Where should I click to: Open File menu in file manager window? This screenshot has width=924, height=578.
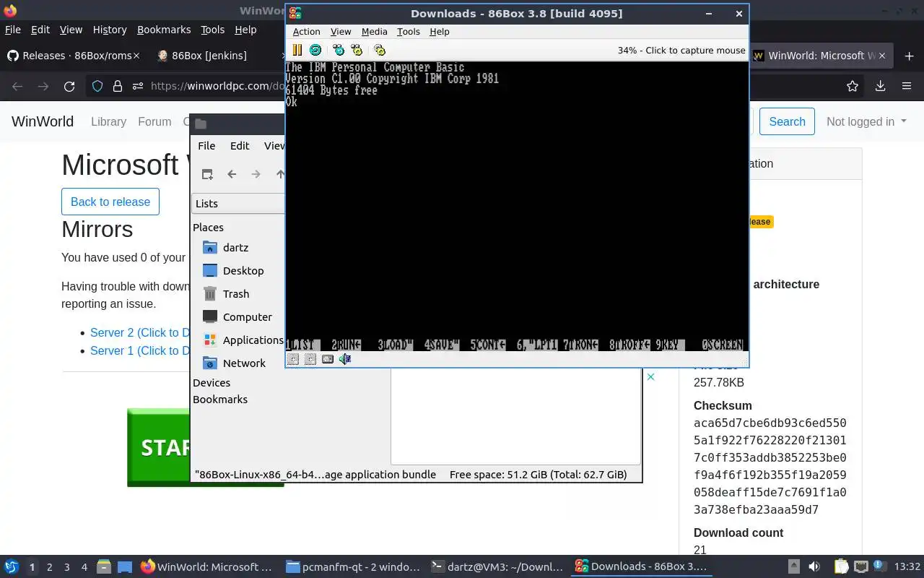coord(206,145)
